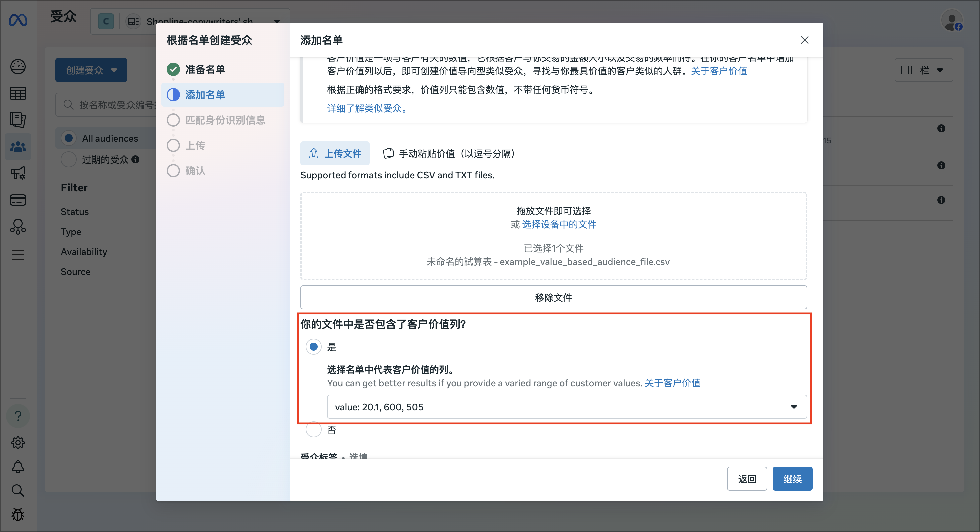Image resolution: width=980 pixels, height=532 pixels.
Task: Click search magnifier icon in sidebar
Action: (18, 491)
